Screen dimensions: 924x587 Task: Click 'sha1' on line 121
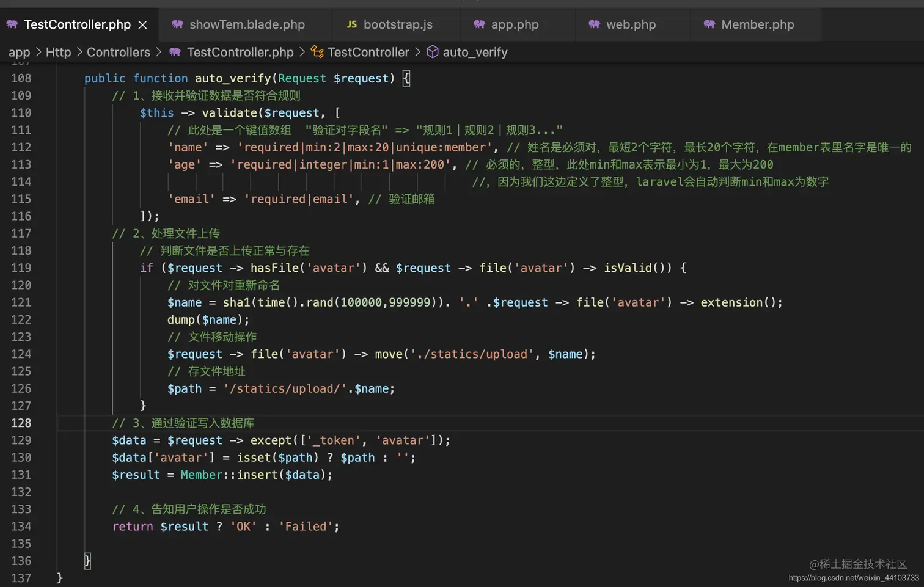coord(237,302)
